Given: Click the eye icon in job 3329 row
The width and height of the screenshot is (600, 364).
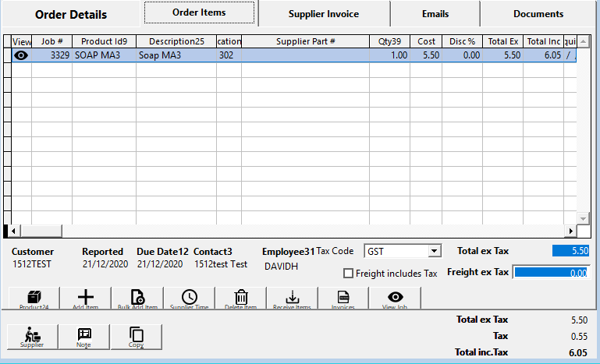Looking at the screenshot, I should click(x=21, y=55).
